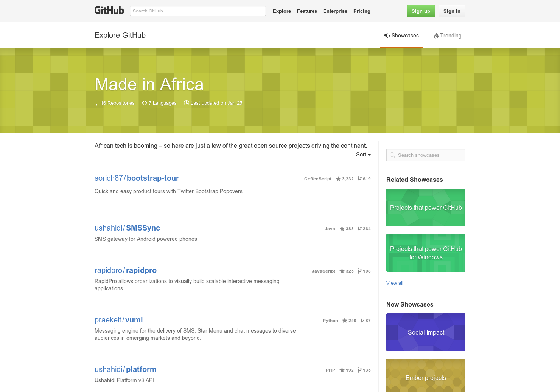560x392 pixels.
Task: Click the clock icon beside Last updated
Action: click(x=187, y=103)
